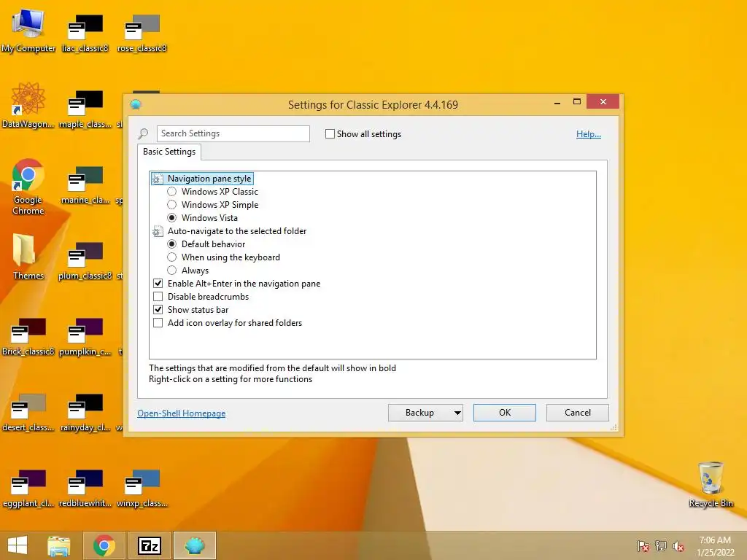Switch to the Basic Settings tab
Viewport: 747px width, 560px height.
169,152
